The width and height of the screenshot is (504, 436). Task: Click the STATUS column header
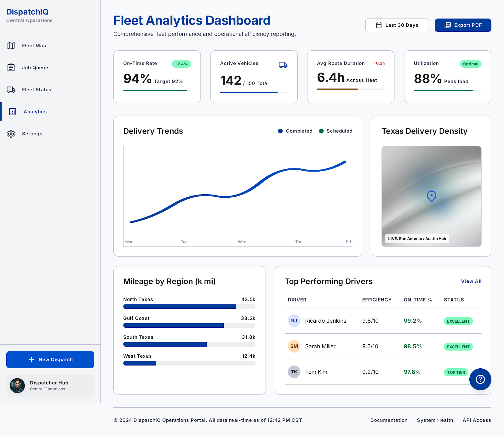[454, 300]
